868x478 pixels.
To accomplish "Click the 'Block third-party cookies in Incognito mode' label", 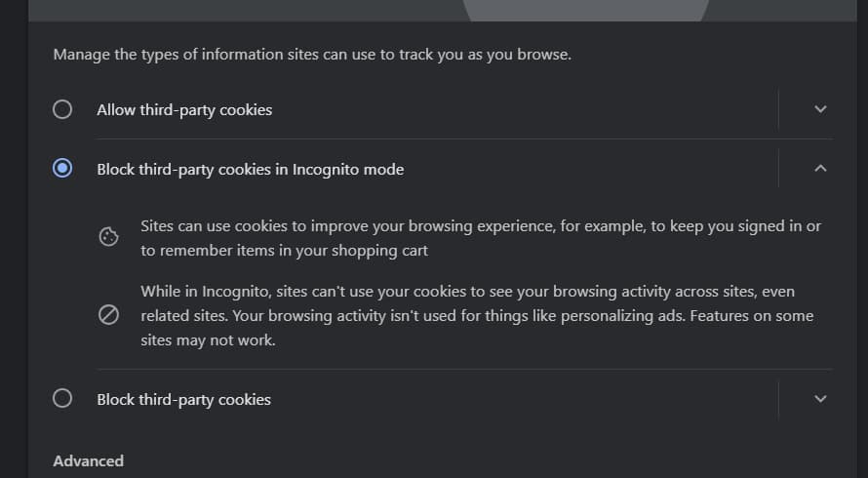I will [250, 170].
